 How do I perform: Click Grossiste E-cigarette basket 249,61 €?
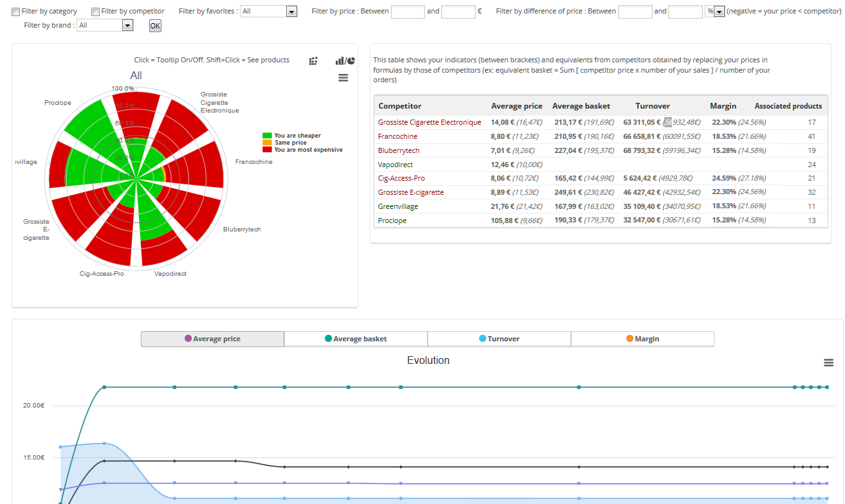(x=568, y=192)
